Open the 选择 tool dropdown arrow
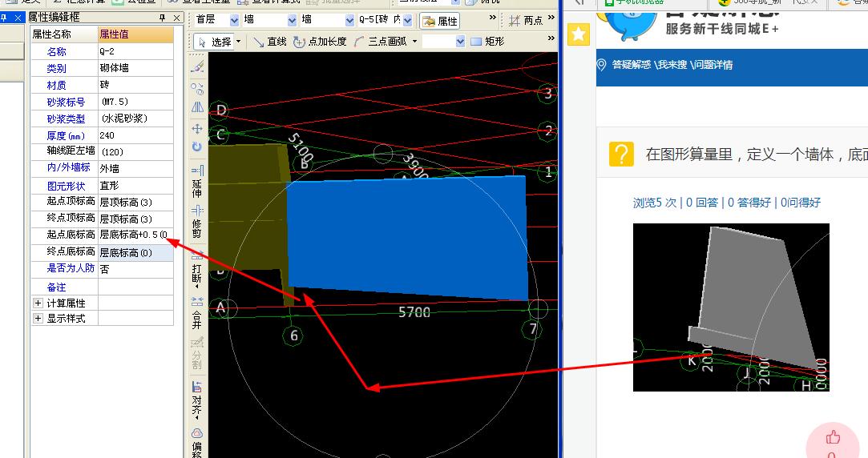 (239, 42)
